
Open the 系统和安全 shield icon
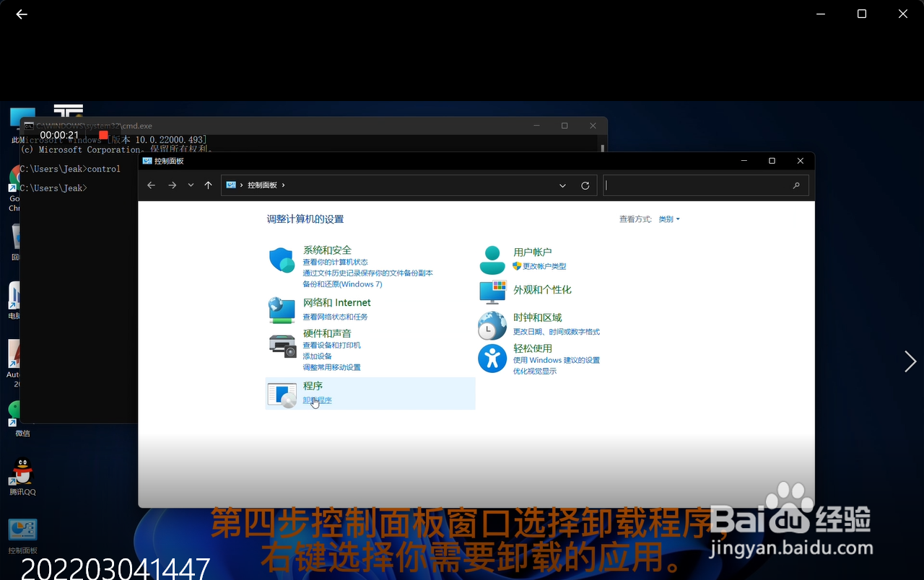pos(282,260)
